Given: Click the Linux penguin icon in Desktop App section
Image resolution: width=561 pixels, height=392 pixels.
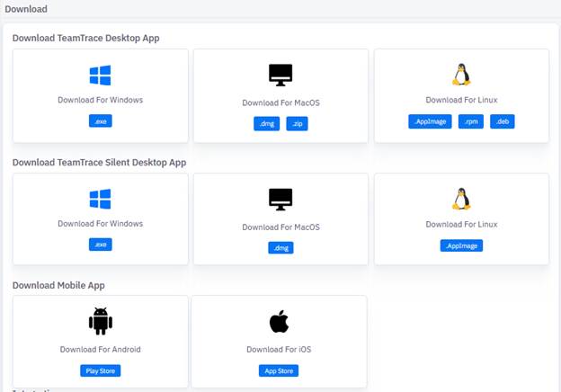Looking at the screenshot, I should (461, 75).
